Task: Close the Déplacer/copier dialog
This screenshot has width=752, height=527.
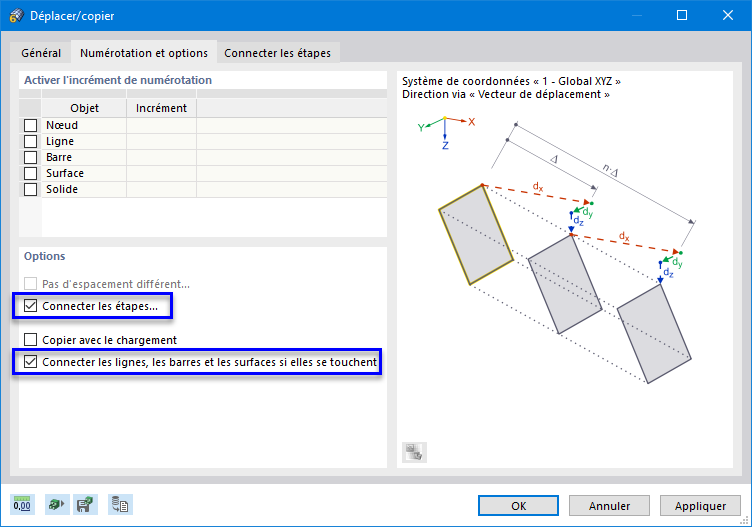Action: pos(728,15)
